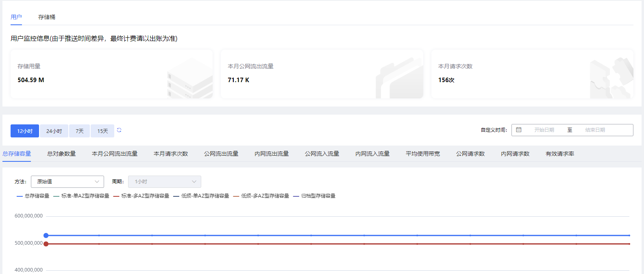Click the 自定义时间 label
The image size is (644, 274).
494,130
